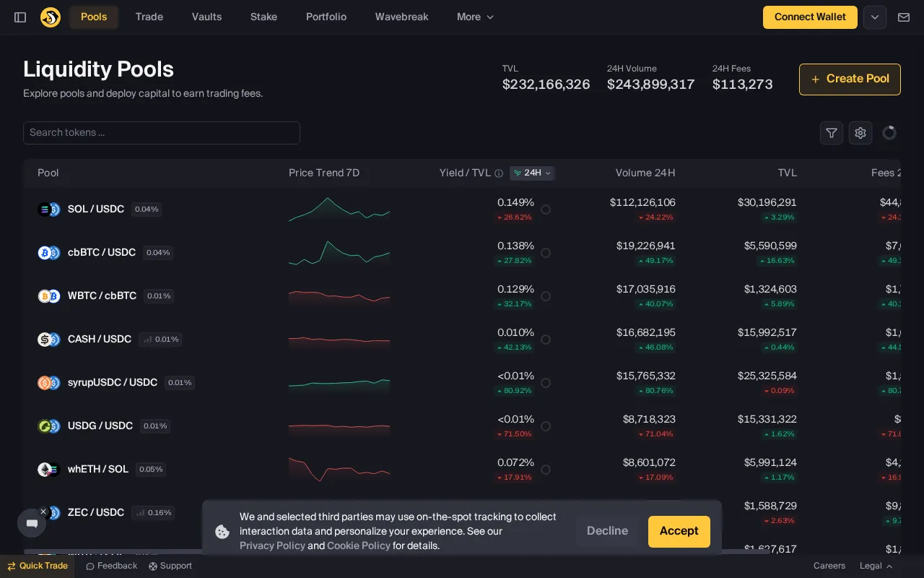The image size is (924, 578).
Task: Click the SOL / USDC token pair icon
Action: (x=49, y=210)
